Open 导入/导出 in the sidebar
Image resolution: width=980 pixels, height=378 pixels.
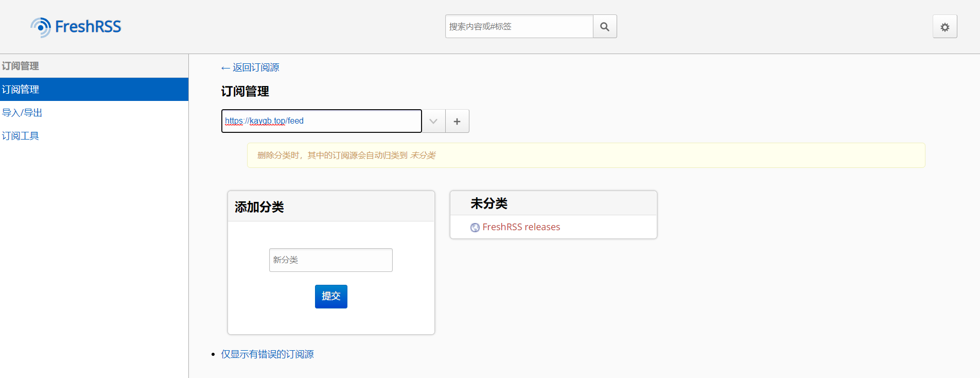click(x=22, y=113)
